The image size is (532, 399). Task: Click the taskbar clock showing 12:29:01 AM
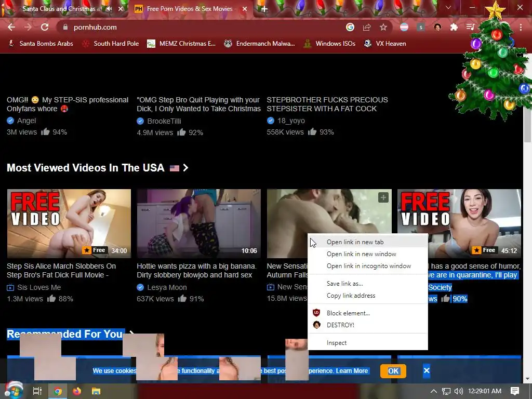pos(485,391)
